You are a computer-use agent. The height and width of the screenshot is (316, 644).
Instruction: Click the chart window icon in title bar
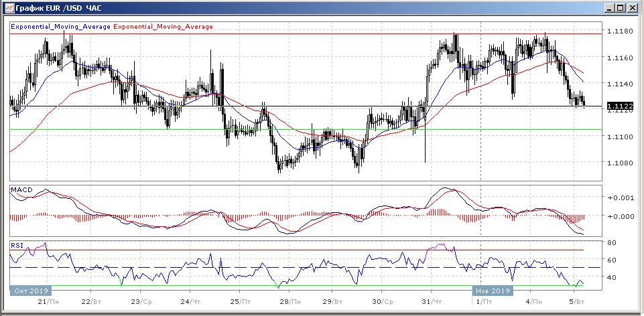click(8, 8)
